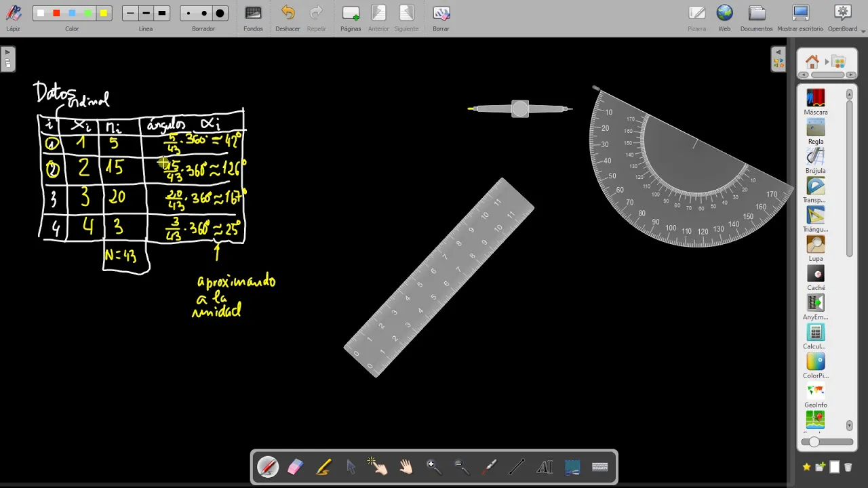Select the Lápiz stylus palette button
The width and height of the screenshot is (868, 488).
(x=13, y=18)
